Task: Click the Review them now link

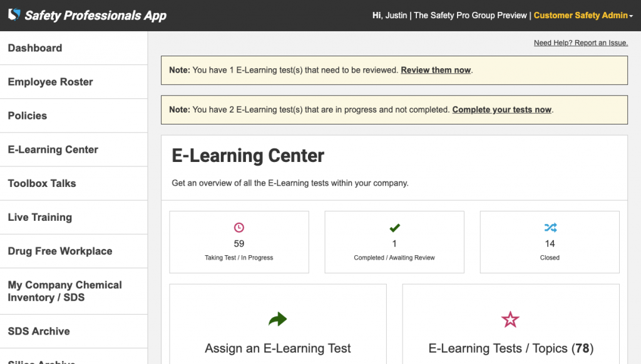Action: point(436,70)
